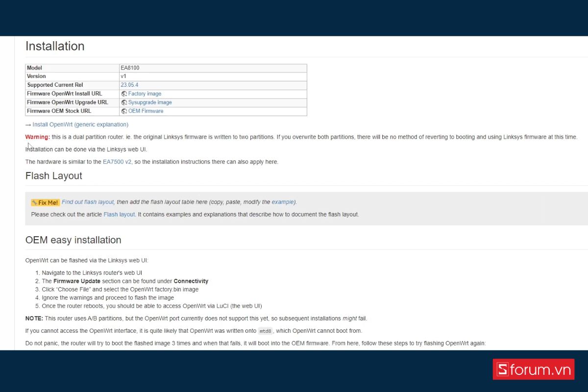The image size is (588, 392).
Task: Open the OEM Firmware link
Action: coord(146,111)
